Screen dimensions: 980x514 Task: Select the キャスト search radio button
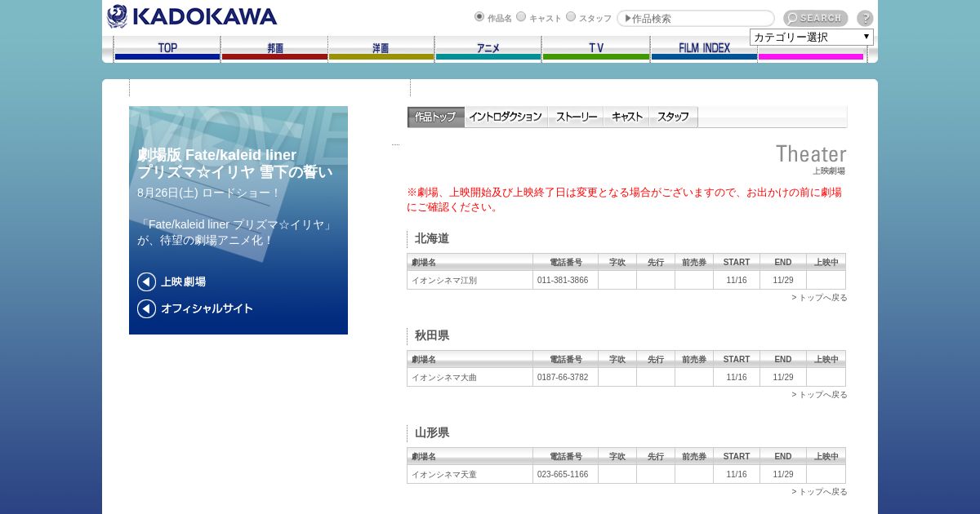click(x=521, y=16)
